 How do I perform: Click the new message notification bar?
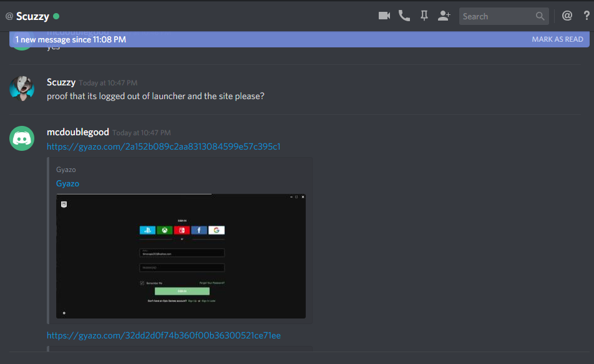point(299,39)
